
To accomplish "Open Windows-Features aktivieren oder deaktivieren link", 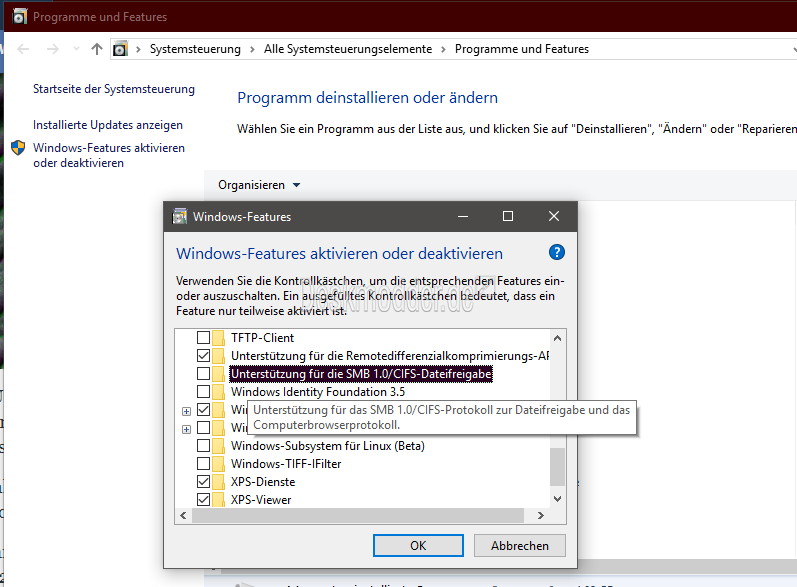I will click(109, 156).
